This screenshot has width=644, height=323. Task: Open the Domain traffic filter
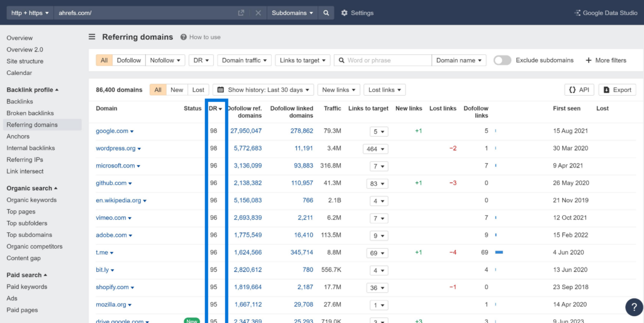click(245, 60)
